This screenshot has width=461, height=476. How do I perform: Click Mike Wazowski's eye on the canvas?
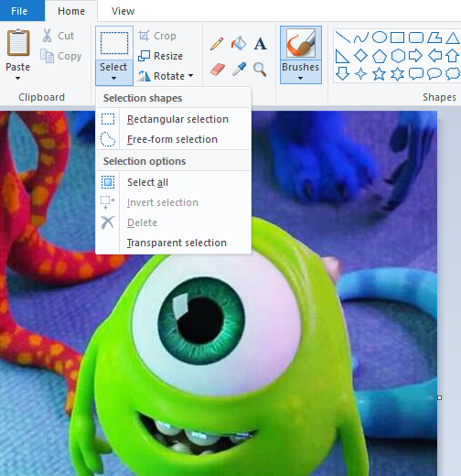pyautogui.click(x=201, y=320)
